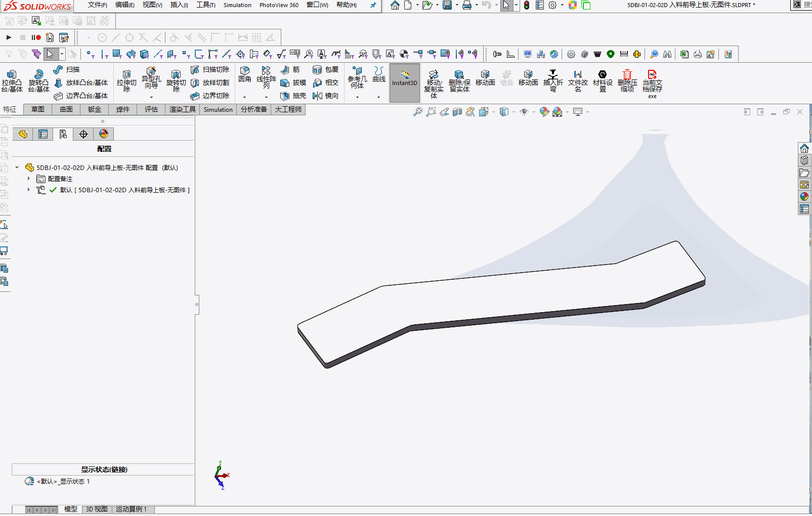The height and width of the screenshot is (516, 812).
Task: Expand the 配置备注 folder node
Action: [29, 179]
